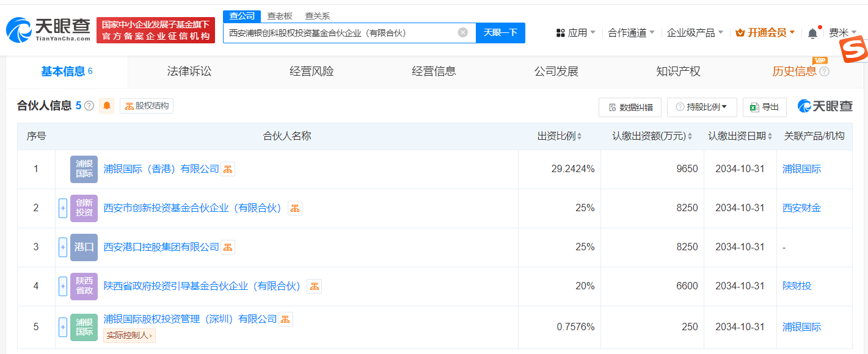Click the 天眼查 logo in the header
The height and width of the screenshot is (354, 868).
[48, 29]
